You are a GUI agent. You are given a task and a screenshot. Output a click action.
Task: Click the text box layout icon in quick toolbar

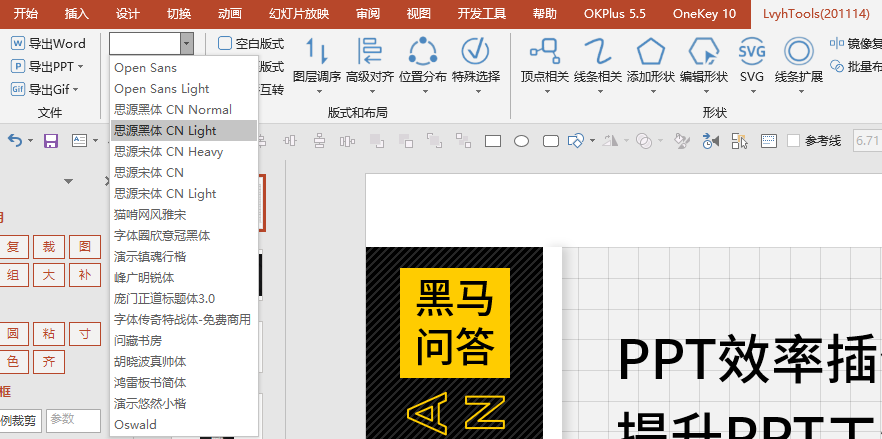79,141
